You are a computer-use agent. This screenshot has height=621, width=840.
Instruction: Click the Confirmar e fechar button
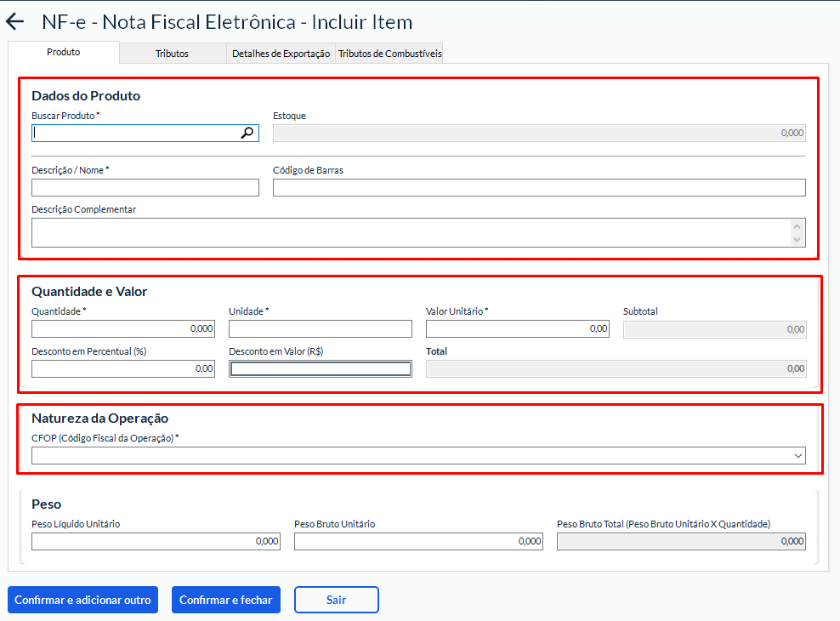(225, 600)
